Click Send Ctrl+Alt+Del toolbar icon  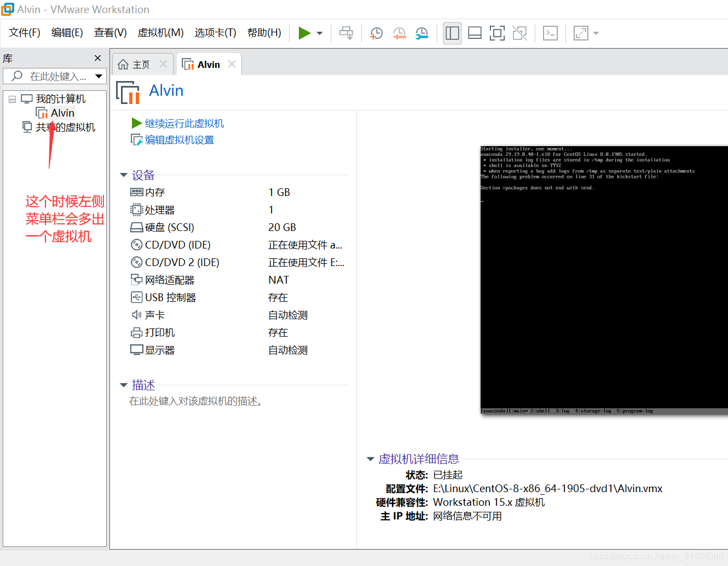tap(346, 33)
